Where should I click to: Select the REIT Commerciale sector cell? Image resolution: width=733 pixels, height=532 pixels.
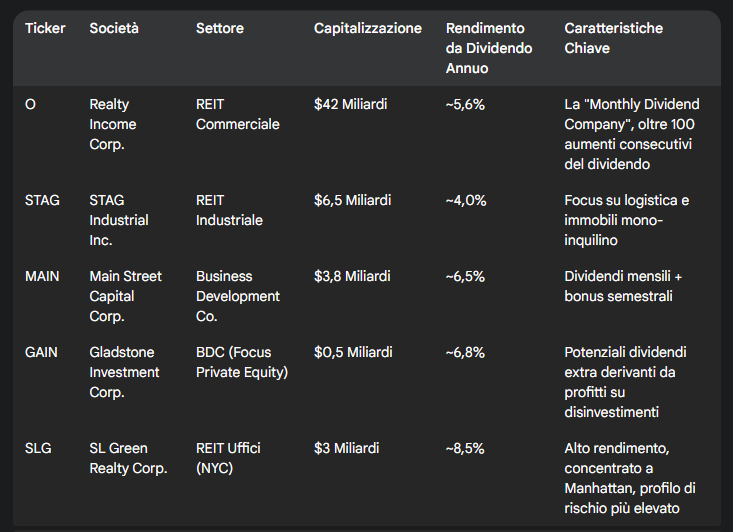pos(238,114)
